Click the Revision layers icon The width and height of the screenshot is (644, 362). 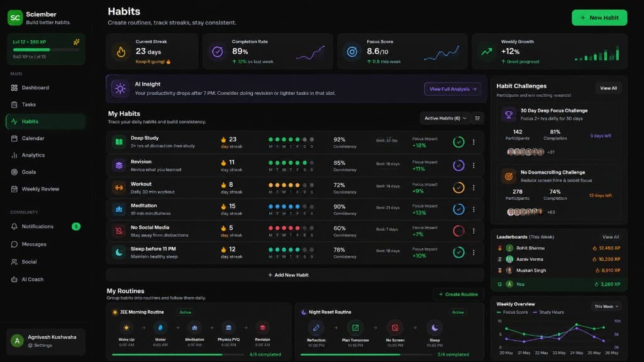click(x=119, y=165)
